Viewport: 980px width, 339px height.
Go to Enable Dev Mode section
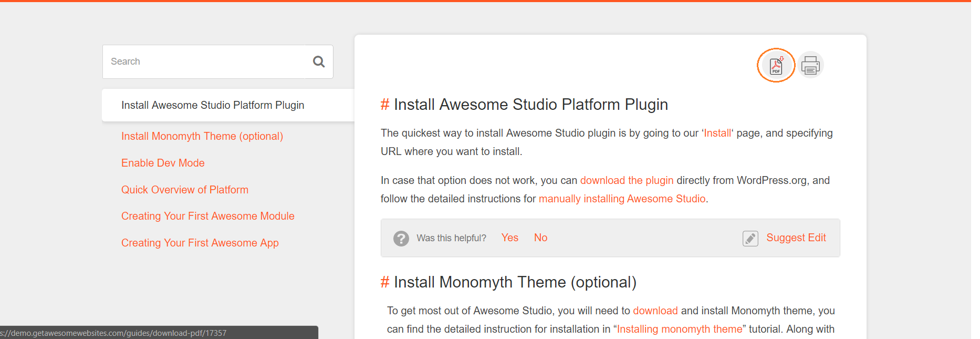(163, 163)
